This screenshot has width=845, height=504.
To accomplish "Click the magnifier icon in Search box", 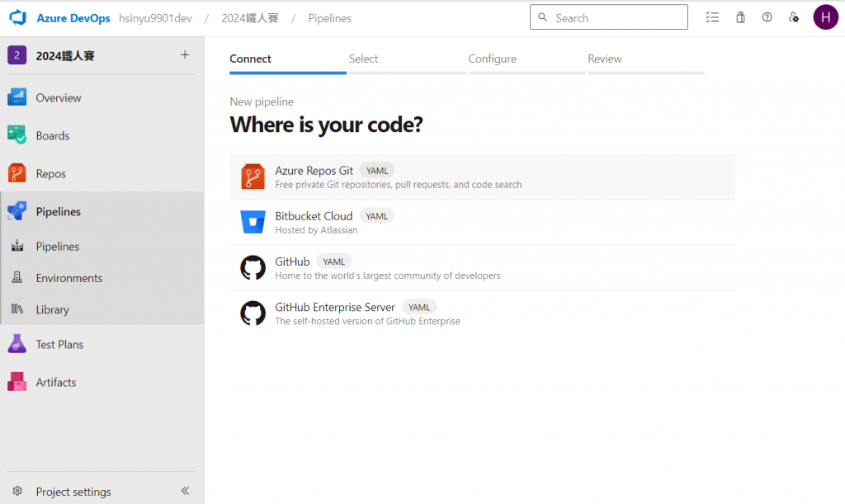I will pos(543,17).
